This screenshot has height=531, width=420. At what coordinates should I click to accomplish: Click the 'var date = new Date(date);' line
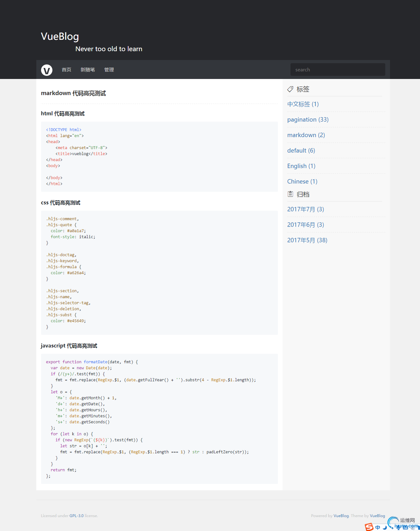pos(81,368)
